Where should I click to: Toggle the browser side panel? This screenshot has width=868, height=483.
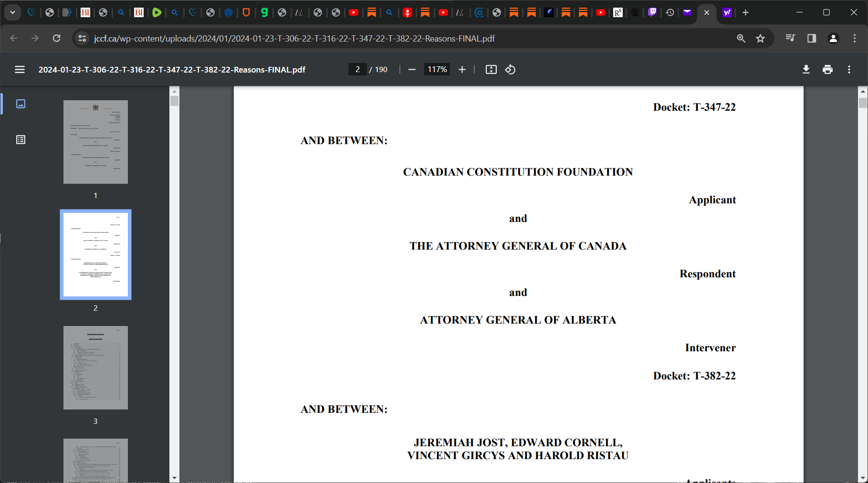coord(812,38)
